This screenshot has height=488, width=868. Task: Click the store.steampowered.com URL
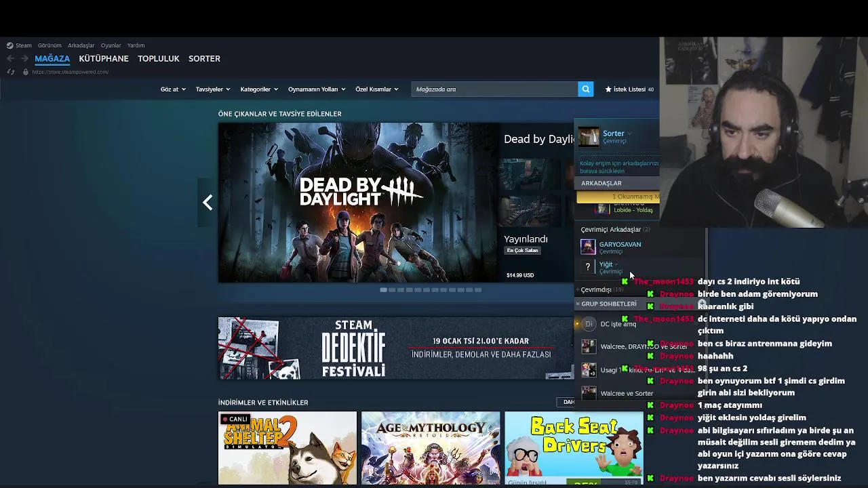click(70, 72)
